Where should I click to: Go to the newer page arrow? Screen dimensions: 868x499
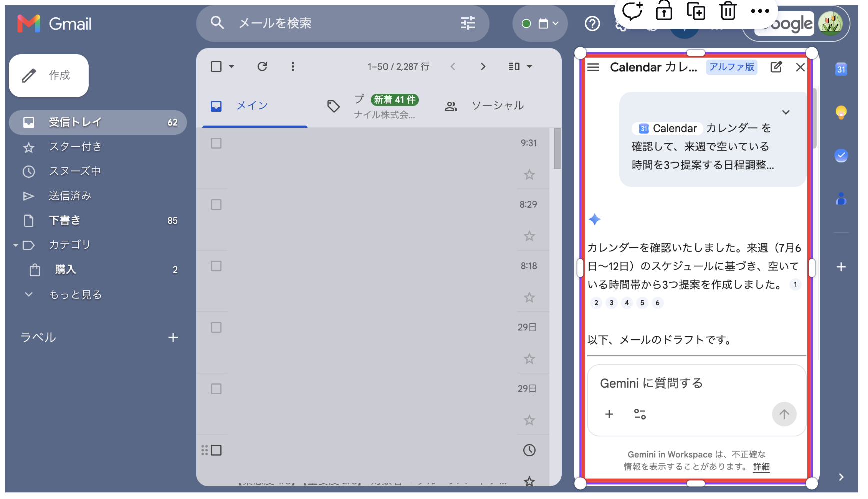(453, 67)
